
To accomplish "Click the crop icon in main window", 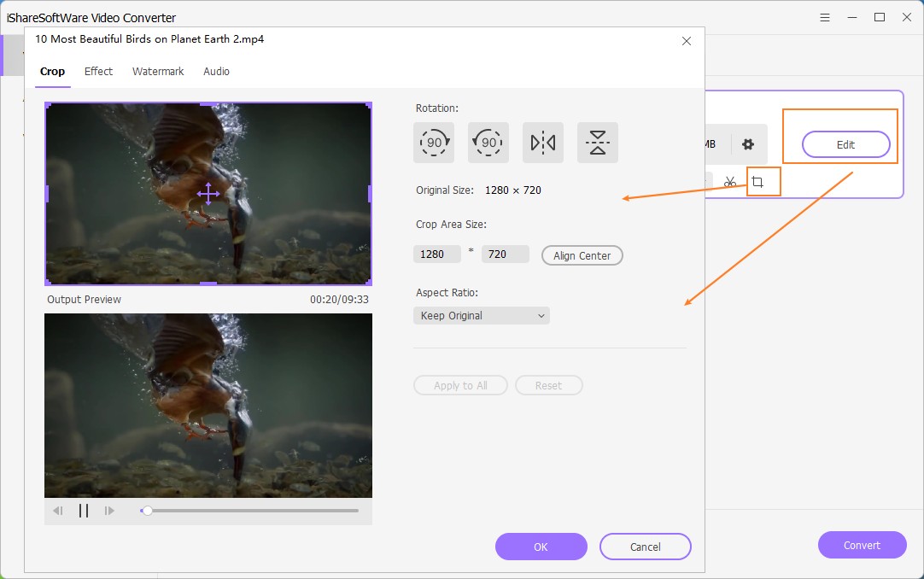I will click(757, 182).
